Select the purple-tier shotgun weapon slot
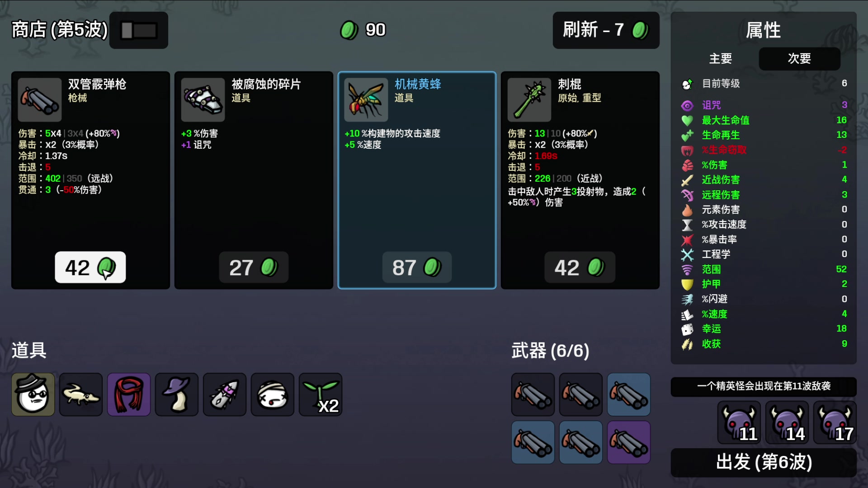This screenshot has height=488, width=868. tap(629, 442)
